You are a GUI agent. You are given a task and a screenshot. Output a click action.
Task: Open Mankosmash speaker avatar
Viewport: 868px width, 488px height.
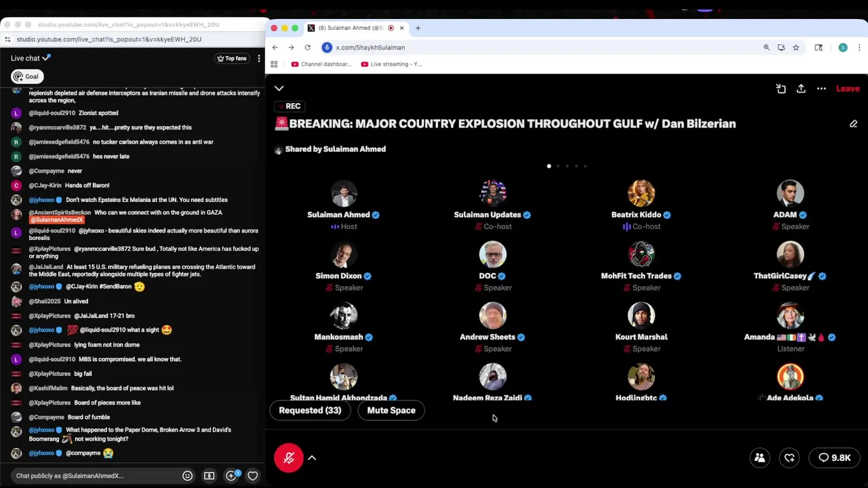344,315
